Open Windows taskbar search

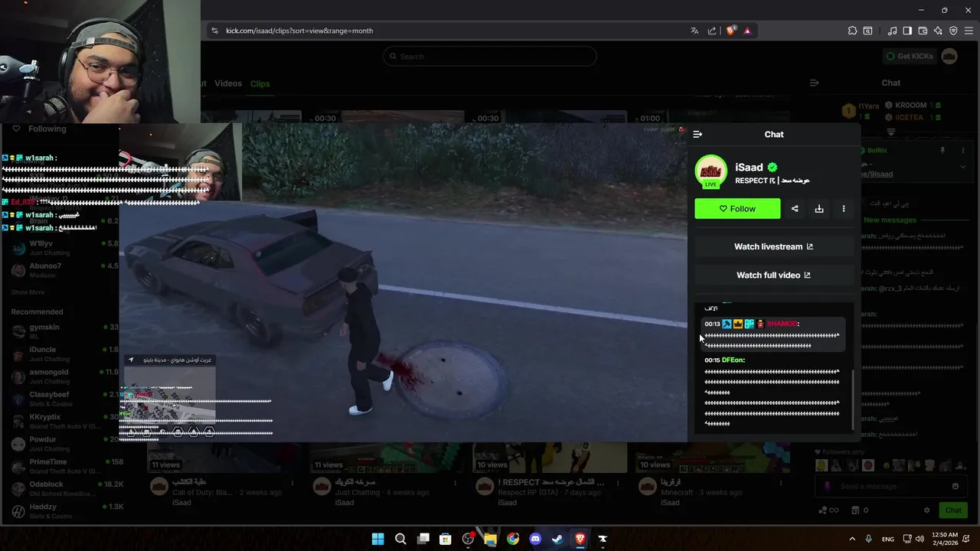(400, 539)
